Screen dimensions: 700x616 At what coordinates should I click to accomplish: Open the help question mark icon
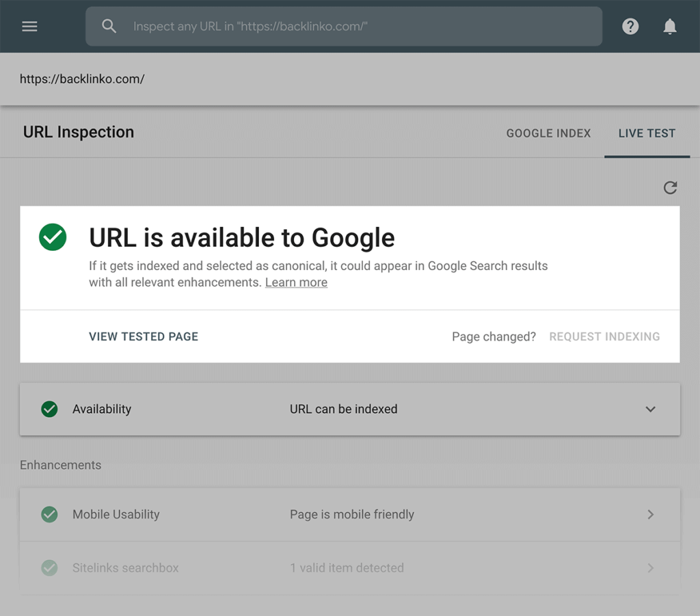coord(630,27)
